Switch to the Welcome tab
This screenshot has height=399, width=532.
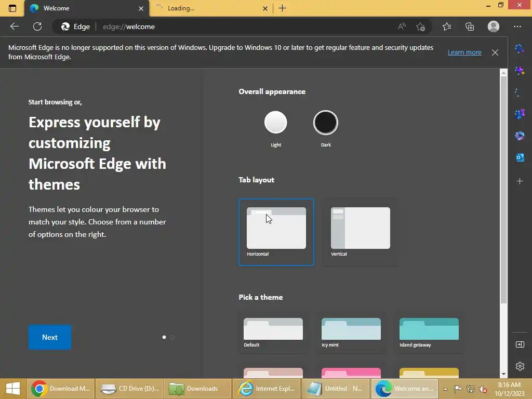point(87,8)
